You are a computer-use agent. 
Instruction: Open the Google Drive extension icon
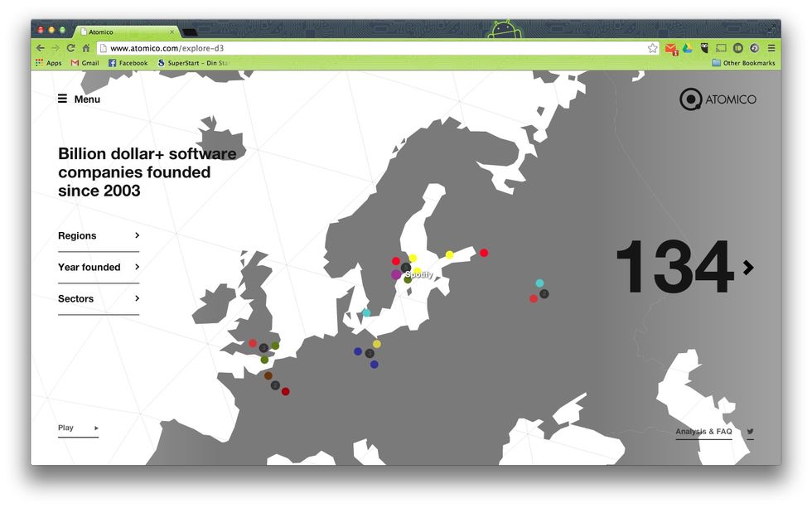click(688, 48)
